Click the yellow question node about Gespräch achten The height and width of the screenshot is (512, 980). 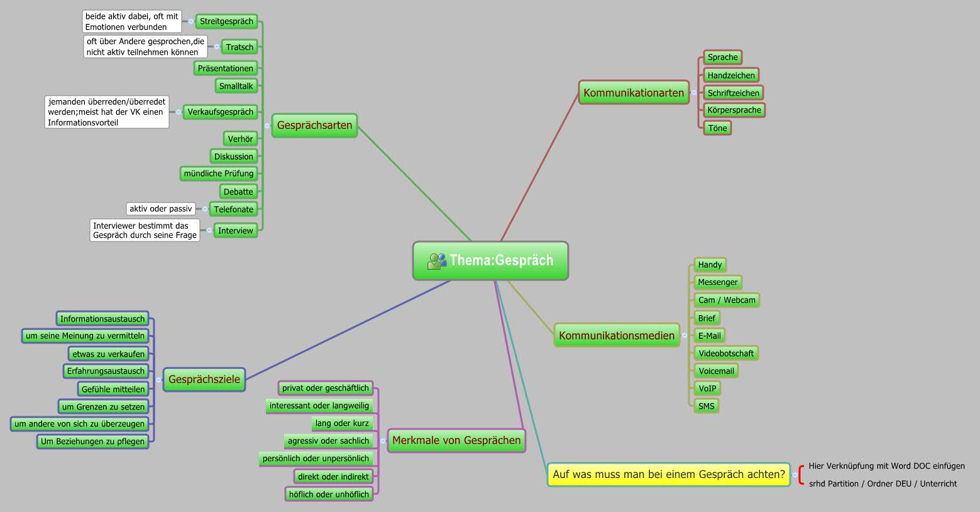point(669,475)
